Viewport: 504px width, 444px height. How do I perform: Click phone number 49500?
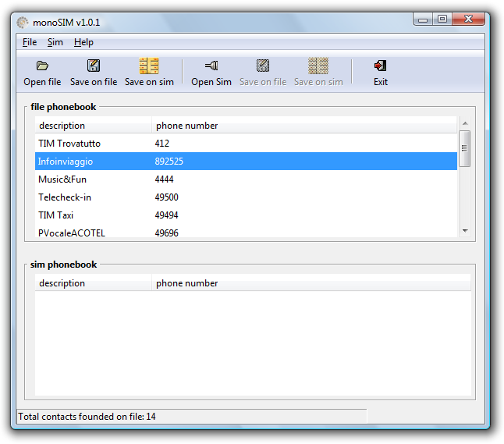coord(166,197)
